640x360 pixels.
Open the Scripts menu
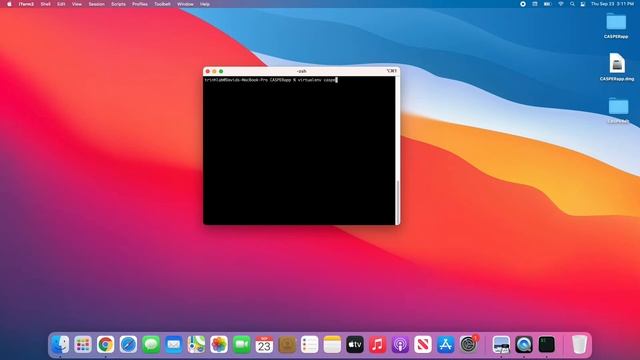pyautogui.click(x=118, y=4)
